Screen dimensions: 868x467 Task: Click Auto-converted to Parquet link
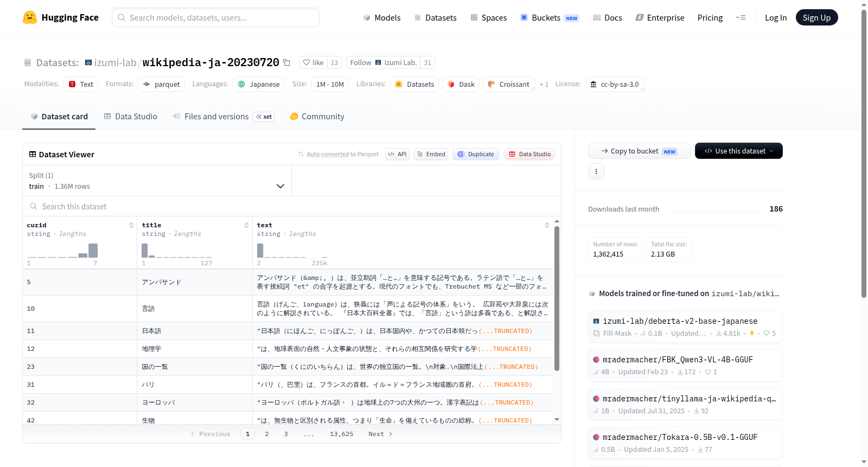342,154
